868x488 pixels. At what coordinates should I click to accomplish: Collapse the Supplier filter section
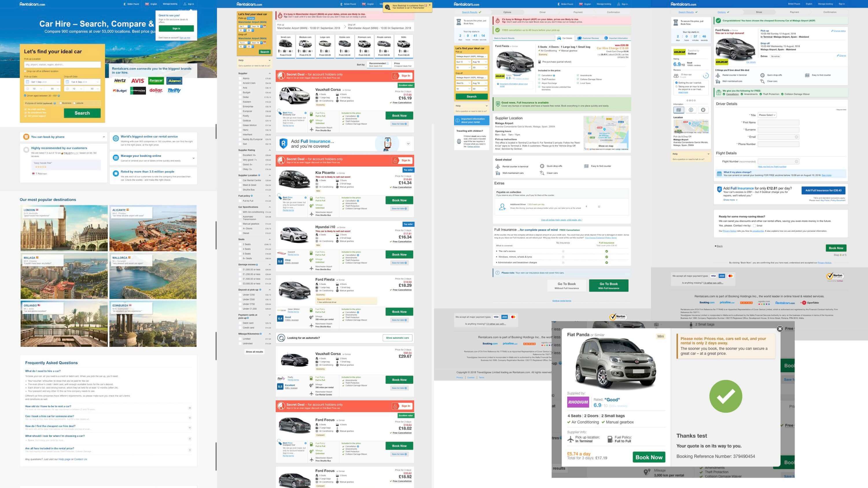(x=270, y=73)
